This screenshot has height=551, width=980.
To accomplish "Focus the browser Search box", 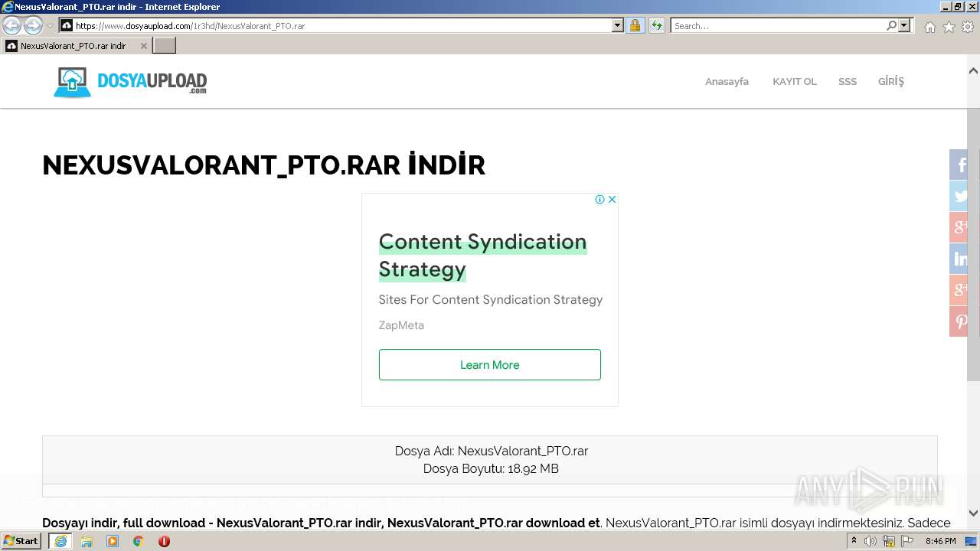I will (777, 26).
